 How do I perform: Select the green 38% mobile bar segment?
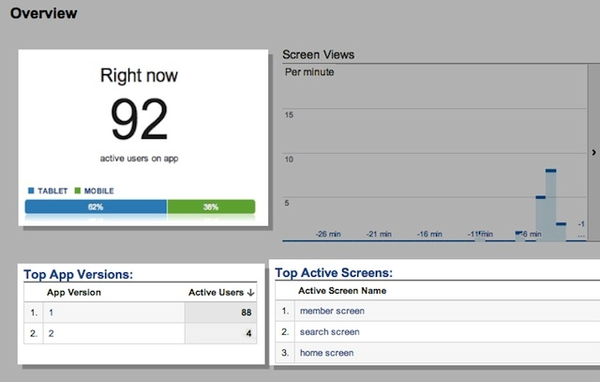coord(211,207)
